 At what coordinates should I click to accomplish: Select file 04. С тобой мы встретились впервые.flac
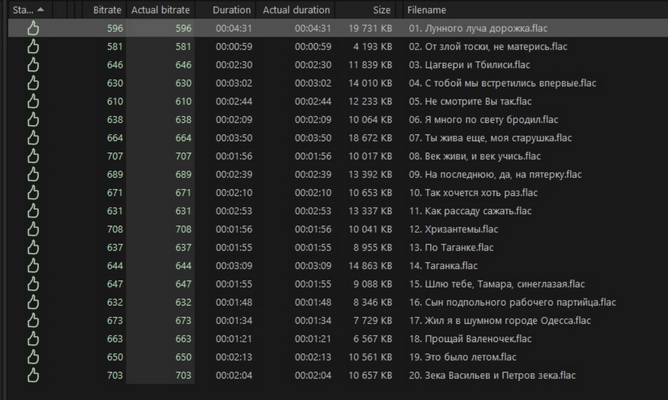pyautogui.click(x=502, y=83)
